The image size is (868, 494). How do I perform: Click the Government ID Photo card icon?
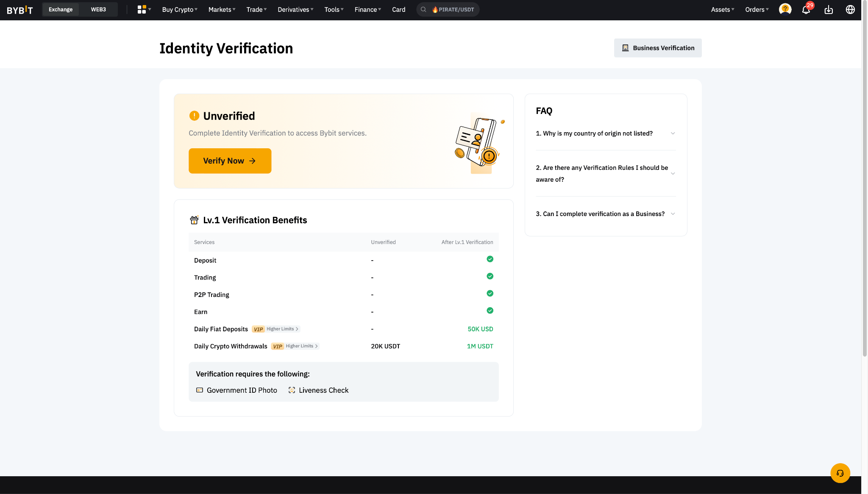(x=200, y=390)
